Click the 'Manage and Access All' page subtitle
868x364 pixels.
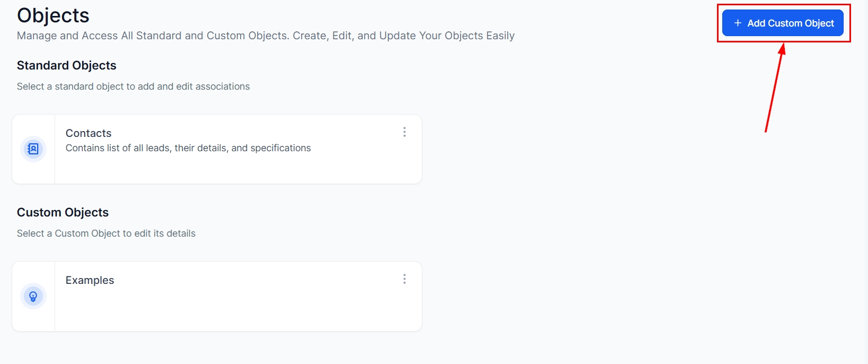tap(265, 36)
